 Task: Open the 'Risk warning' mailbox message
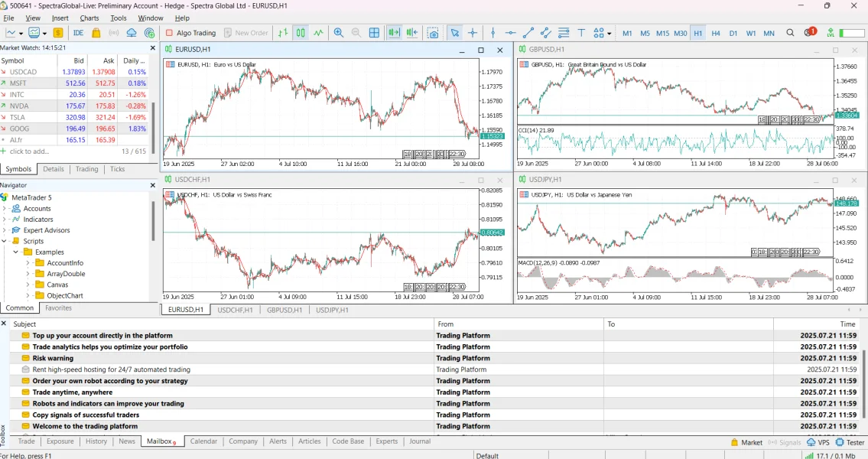click(x=53, y=358)
